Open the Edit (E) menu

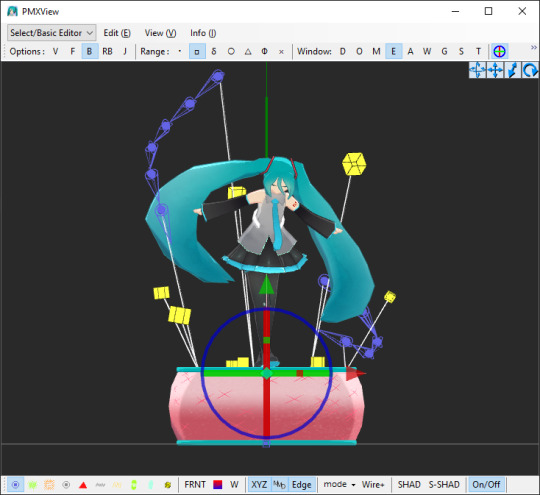click(x=117, y=33)
